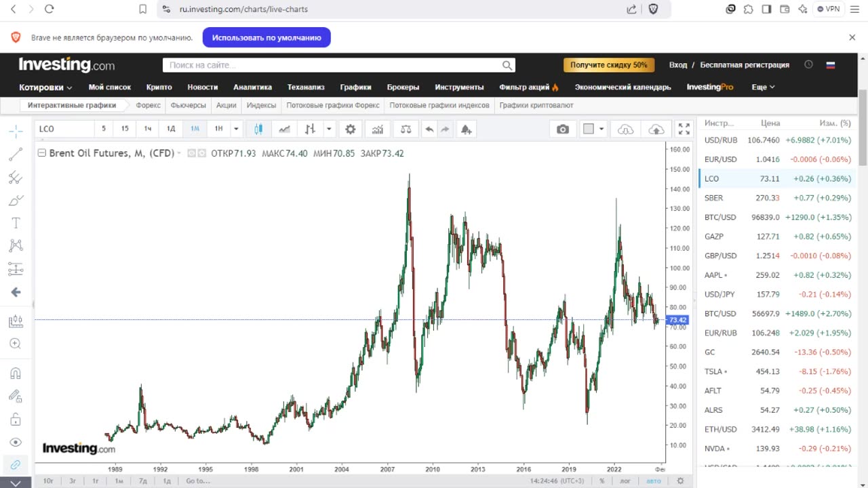Toggle lock all drawing tools

(x=16, y=419)
